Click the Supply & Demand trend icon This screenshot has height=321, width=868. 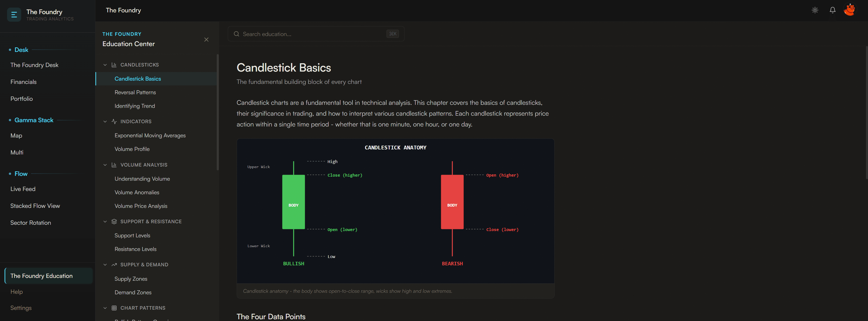click(x=114, y=265)
